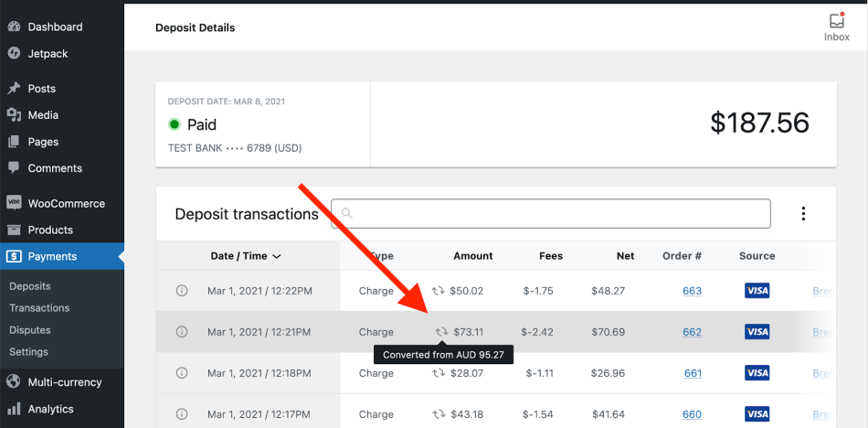The image size is (868, 428).
Task: Click the $70.69 net value
Action: (x=608, y=332)
